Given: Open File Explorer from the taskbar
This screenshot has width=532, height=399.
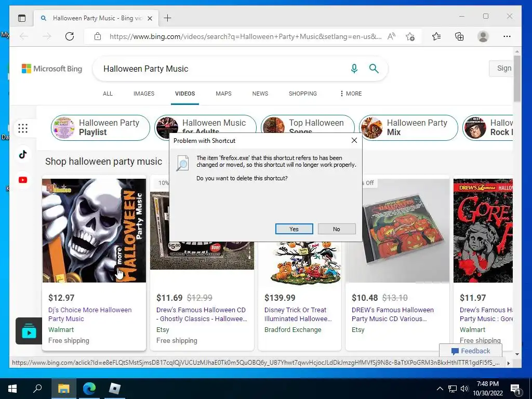Looking at the screenshot, I should pos(63,389).
